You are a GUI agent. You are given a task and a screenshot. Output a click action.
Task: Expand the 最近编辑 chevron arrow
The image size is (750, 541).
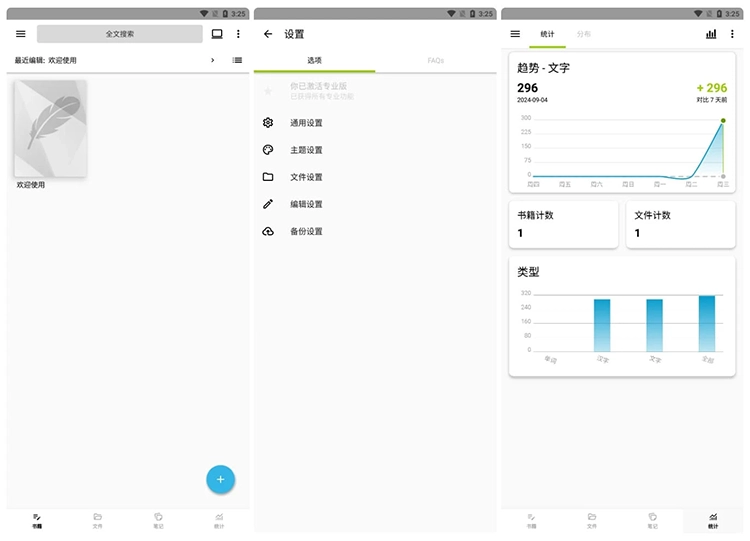[x=212, y=60]
